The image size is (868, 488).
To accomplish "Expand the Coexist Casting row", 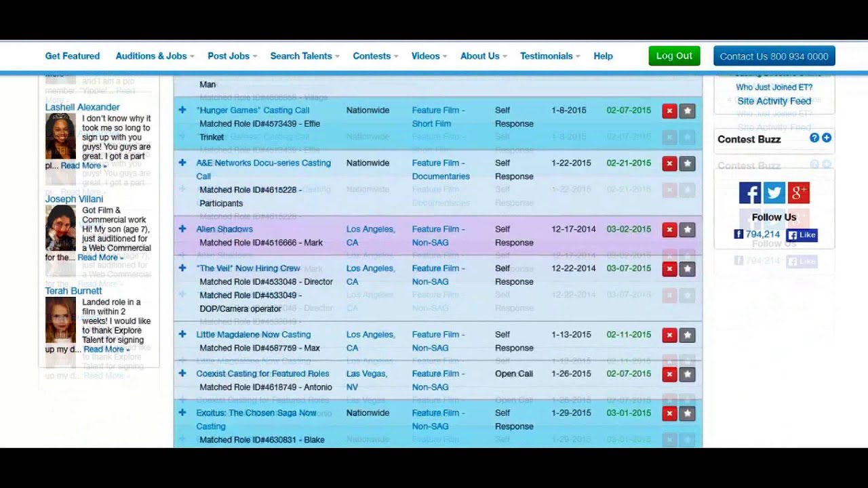I will click(182, 373).
